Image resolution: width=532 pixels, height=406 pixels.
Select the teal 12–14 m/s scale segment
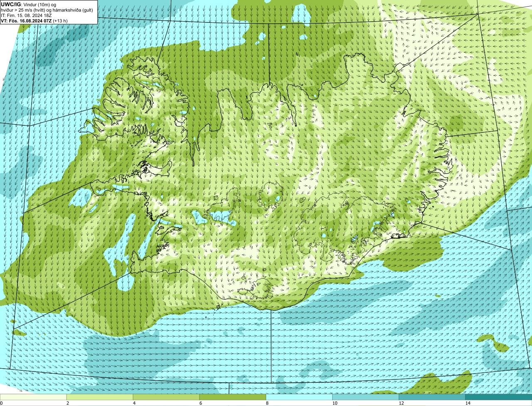[432, 397]
